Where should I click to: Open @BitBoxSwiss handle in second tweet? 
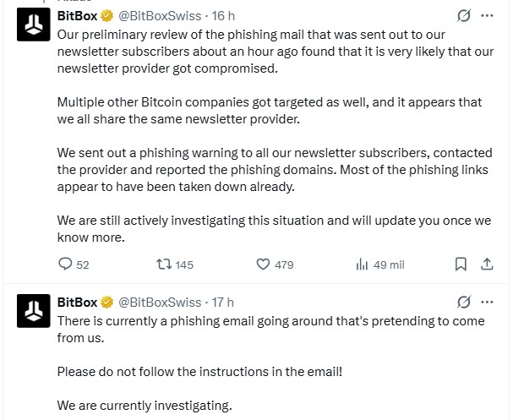[x=160, y=303]
